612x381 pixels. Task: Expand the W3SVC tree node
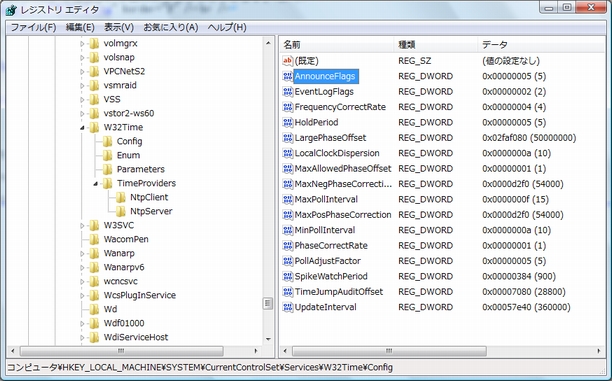(x=82, y=226)
